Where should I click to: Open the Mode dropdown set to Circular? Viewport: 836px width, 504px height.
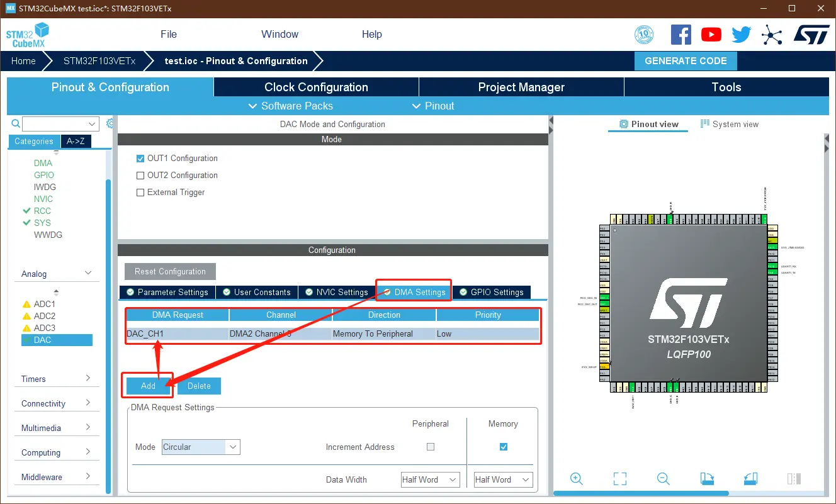pyautogui.click(x=201, y=447)
